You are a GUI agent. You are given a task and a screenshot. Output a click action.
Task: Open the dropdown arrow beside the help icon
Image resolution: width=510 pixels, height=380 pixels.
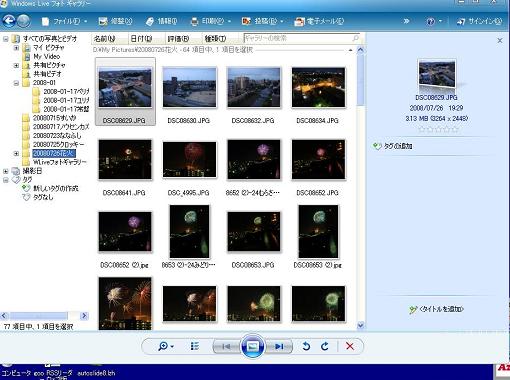[x=440, y=21]
